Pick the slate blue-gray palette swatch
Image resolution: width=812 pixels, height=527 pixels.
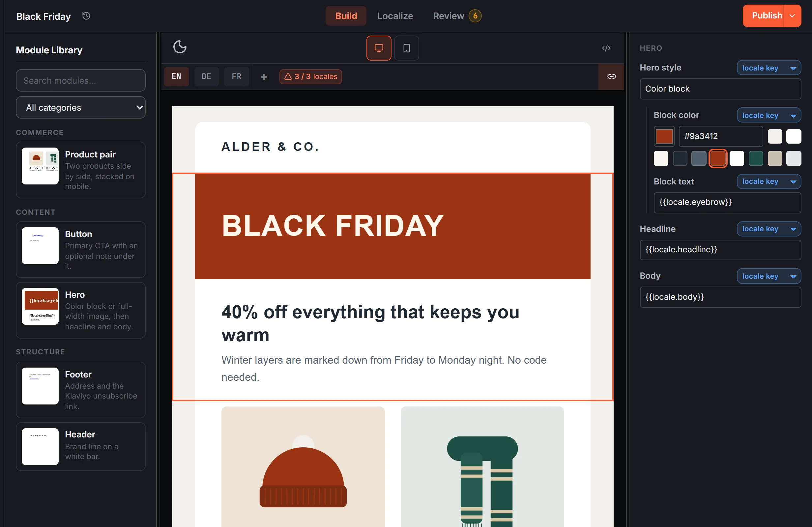[698, 159]
